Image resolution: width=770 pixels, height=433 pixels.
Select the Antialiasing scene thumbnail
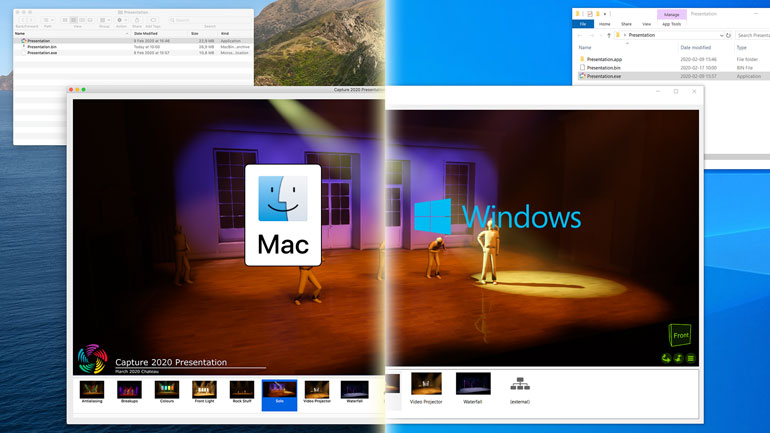point(92,392)
